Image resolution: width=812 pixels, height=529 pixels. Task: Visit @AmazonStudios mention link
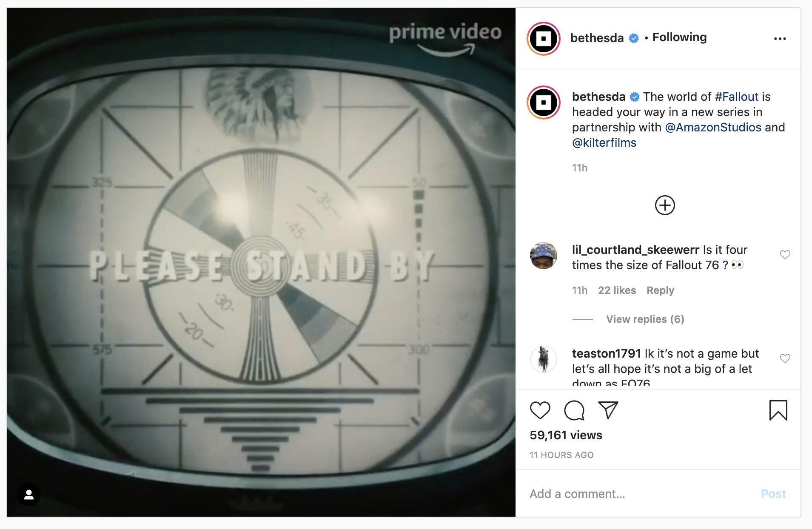(x=713, y=128)
